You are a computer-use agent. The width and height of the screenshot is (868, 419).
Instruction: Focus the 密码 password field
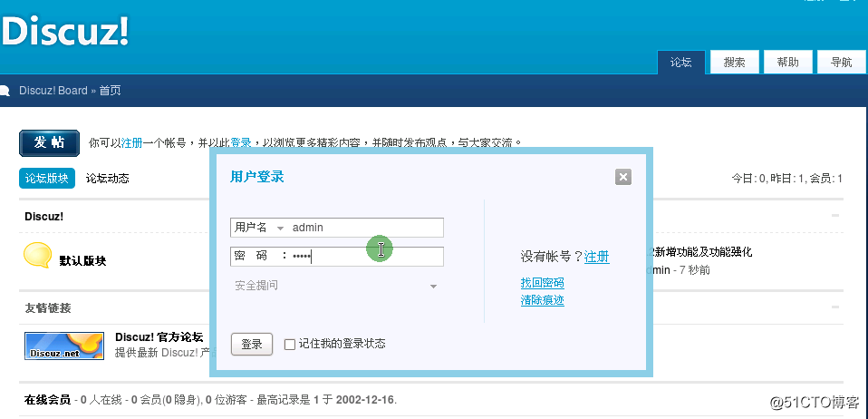coord(336,257)
